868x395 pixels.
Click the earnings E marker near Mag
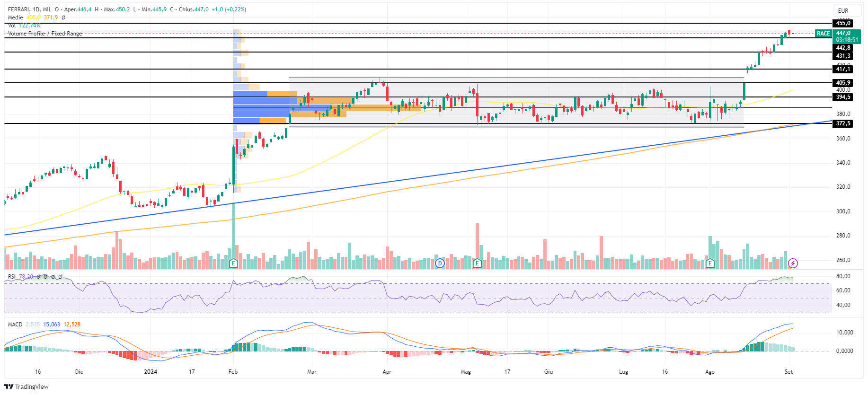pyautogui.click(x=477, y=263)
